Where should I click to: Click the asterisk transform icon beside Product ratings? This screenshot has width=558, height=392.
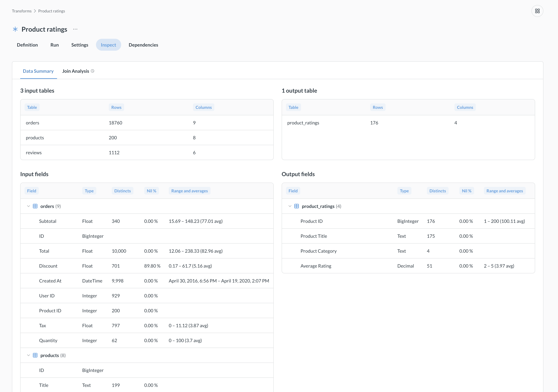[15, 29]
